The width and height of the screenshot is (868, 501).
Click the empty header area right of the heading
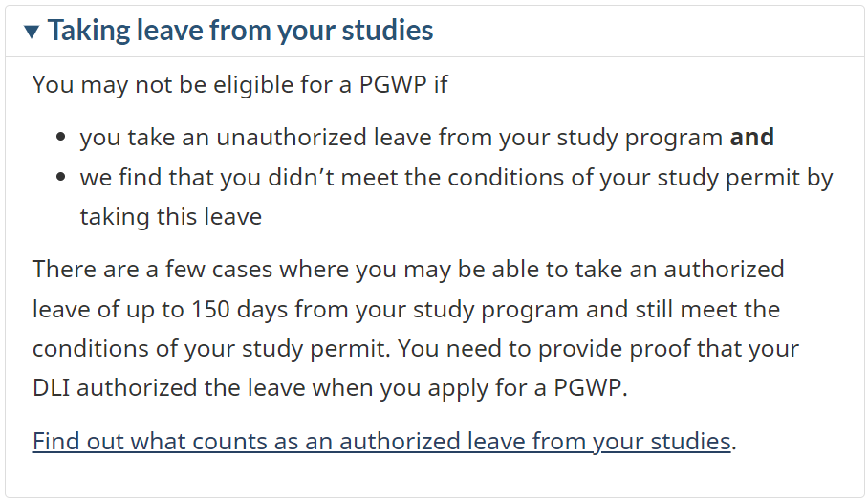click(648, 31)
